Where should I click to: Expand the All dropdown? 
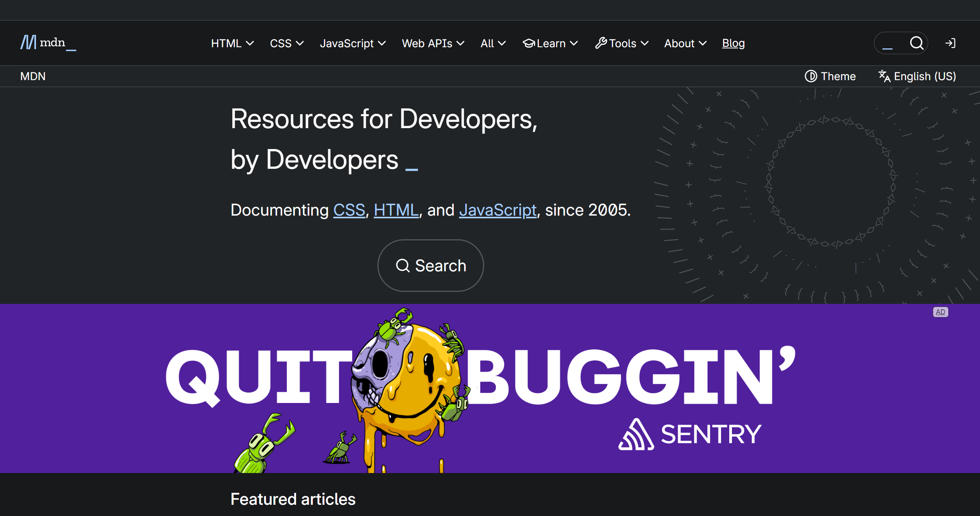(x=493, y=43)
